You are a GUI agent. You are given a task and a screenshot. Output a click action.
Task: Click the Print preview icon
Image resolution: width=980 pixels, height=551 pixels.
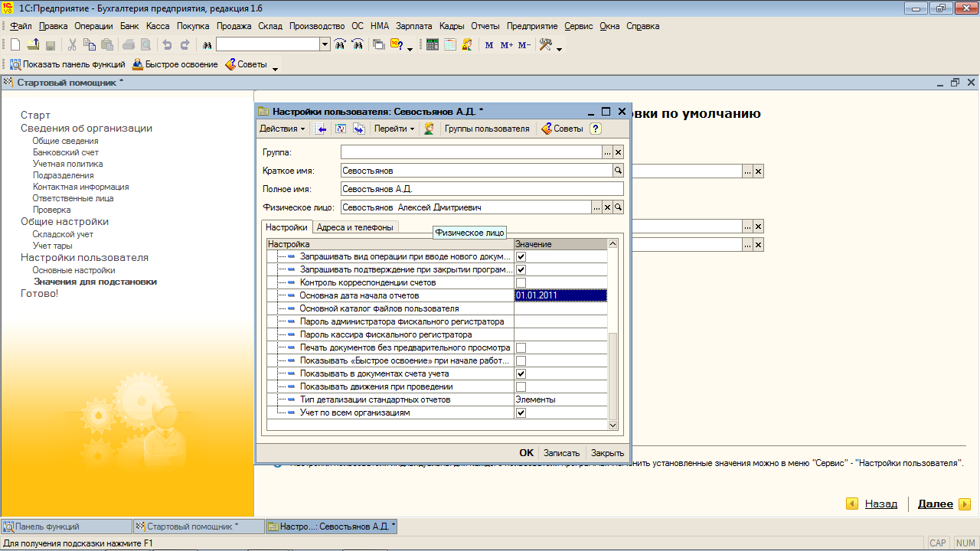[x=145, y=45]
